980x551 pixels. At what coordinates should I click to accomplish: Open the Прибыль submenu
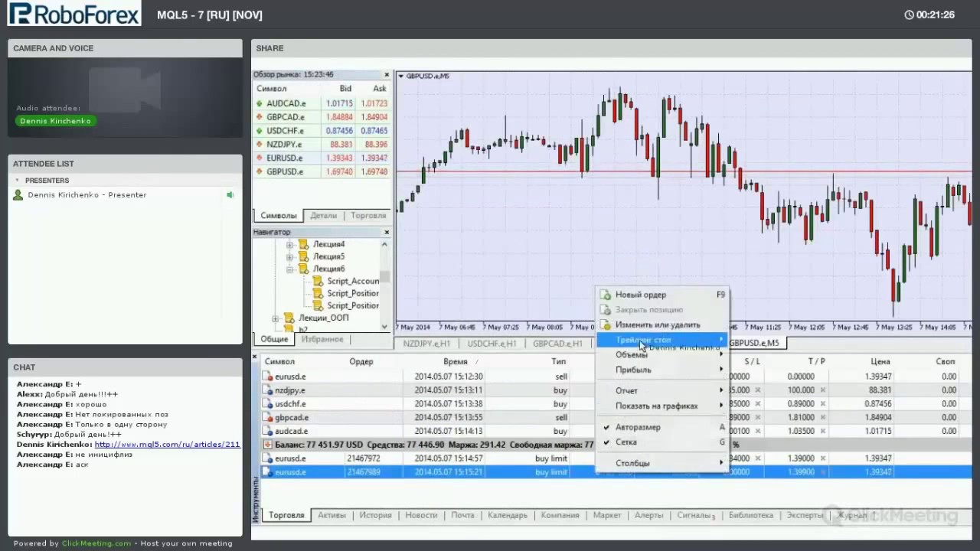(x=662, y=370)
